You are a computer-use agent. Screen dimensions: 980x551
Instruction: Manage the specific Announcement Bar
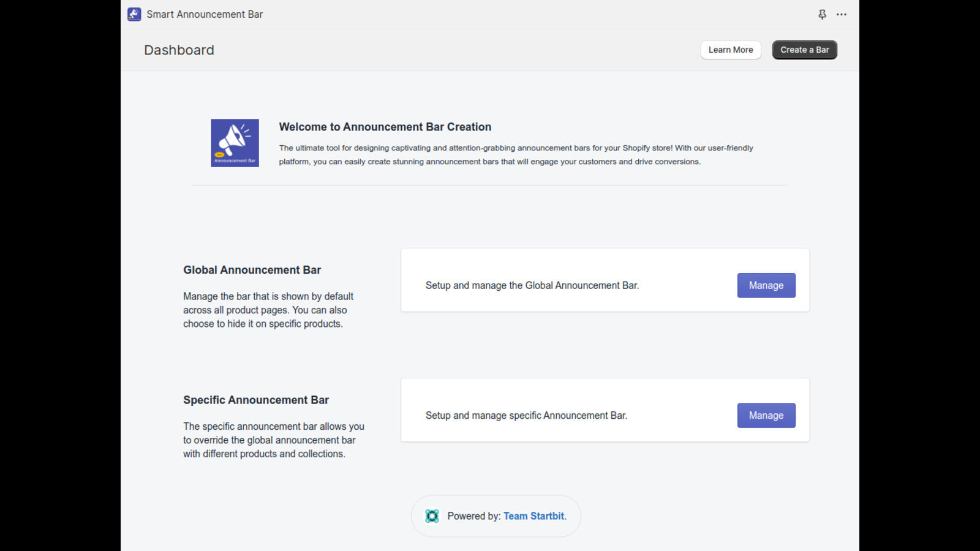[766, 415]
